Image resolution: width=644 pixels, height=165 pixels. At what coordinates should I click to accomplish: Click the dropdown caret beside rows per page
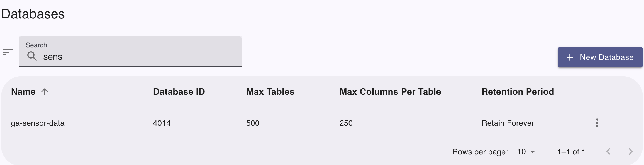click(533, 152)
